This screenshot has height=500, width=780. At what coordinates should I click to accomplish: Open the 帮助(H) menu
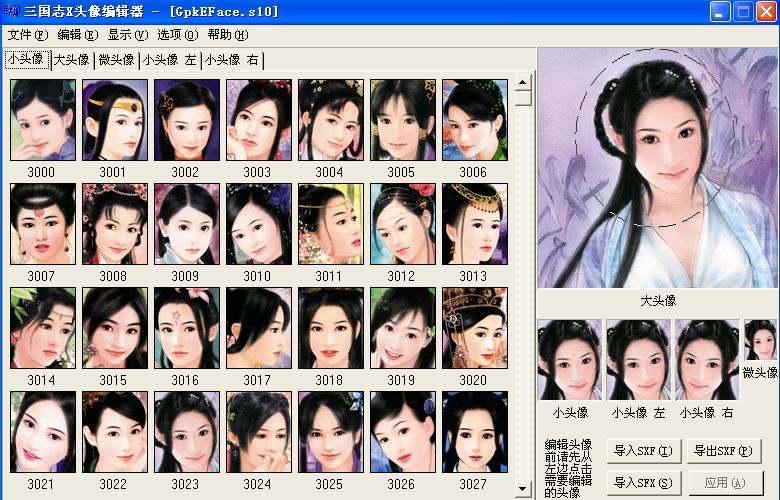228,35
